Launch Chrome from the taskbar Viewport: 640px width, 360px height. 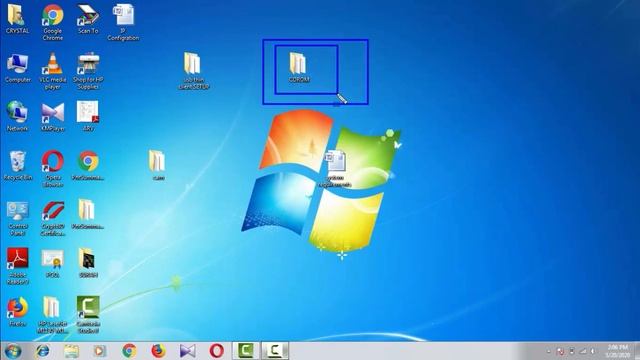coord(129,351)
